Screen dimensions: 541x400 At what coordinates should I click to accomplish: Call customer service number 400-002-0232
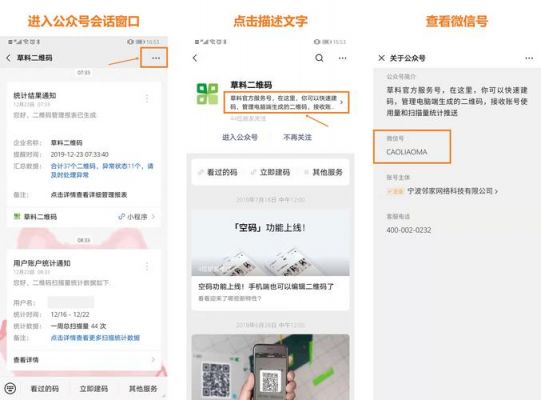409,230
